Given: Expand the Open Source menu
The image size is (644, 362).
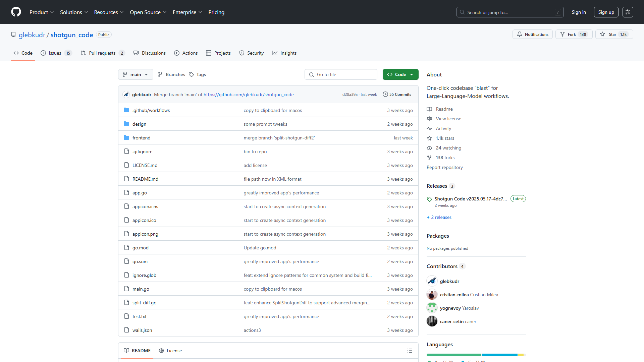Looking at the screenshot, I should (x=148, y=12).
